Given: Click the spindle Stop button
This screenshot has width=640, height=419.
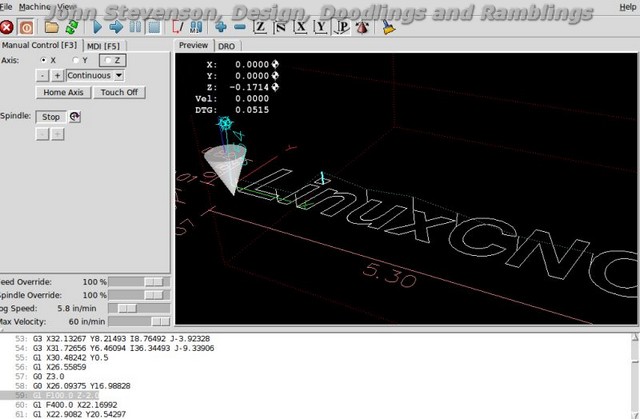Looking at the screenshot, I should (x=51, y=117).
